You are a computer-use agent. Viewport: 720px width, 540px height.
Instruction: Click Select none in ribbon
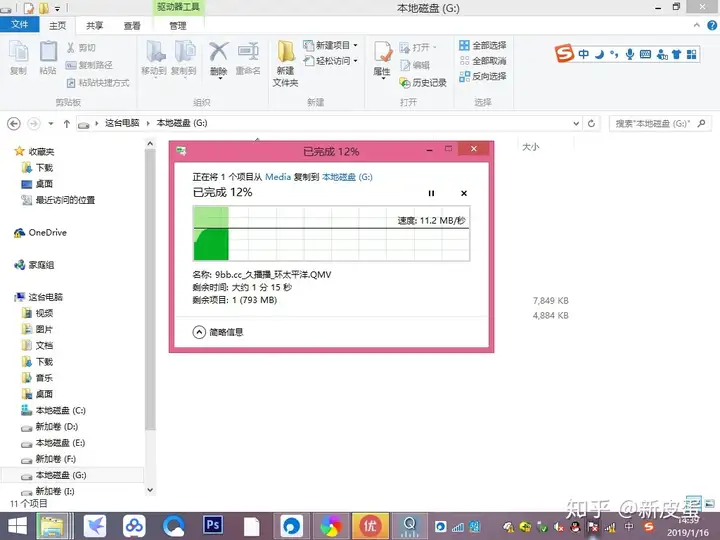[483, 61]
